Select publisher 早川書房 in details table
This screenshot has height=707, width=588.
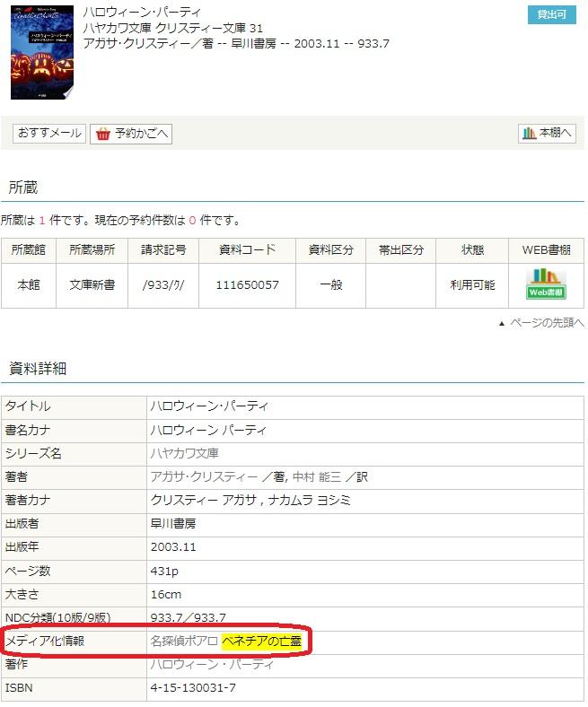pos(173,523)
